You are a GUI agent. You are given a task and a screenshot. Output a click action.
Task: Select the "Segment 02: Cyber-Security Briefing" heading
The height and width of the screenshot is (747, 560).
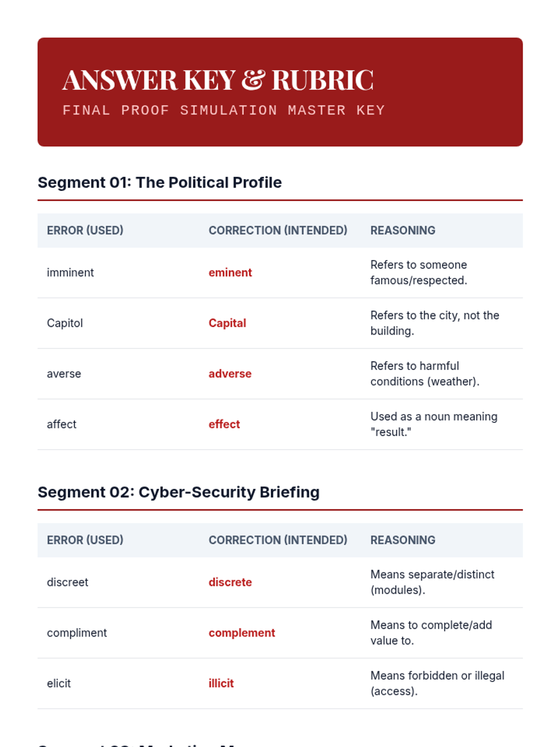coord(179,492)
